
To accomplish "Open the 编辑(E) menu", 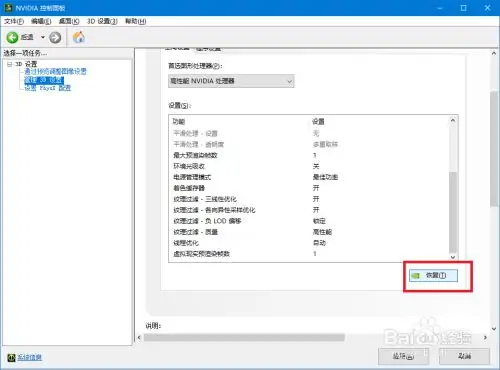I will pyautogui.click(x=41, y=21).
